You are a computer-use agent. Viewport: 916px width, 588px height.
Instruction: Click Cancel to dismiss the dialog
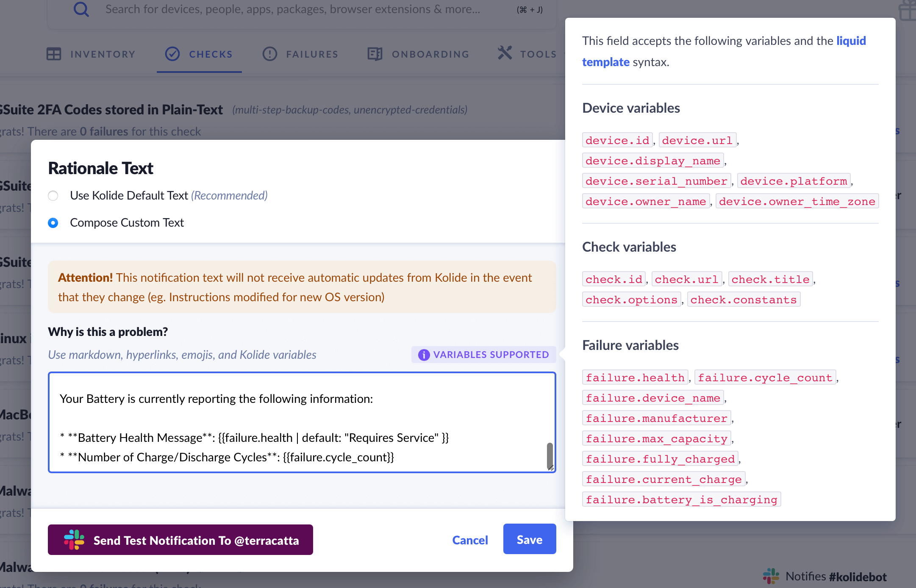[470, 540]
